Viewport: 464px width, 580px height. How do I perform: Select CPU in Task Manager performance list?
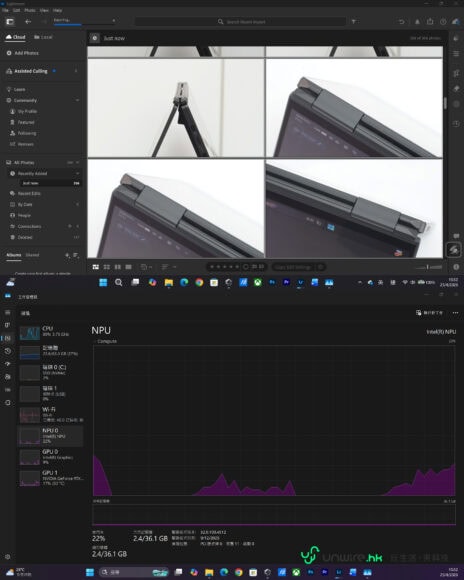[x=50, y=332]
